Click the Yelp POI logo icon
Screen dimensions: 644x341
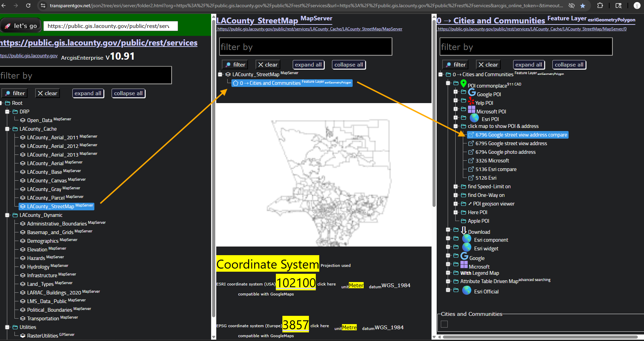point(471,101)
